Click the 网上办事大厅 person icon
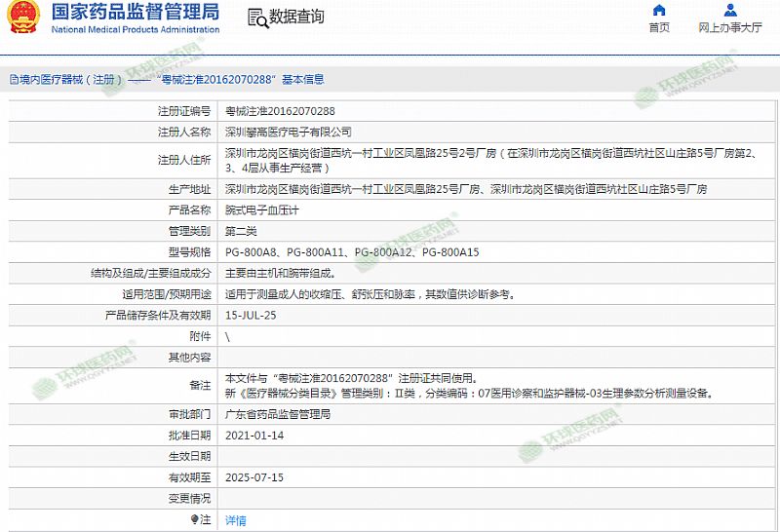 (729, 11)
